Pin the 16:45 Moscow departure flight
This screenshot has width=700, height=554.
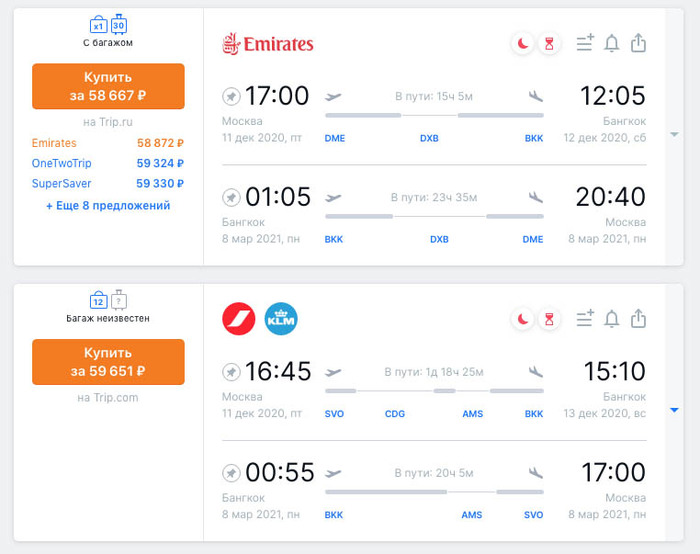(231, 372)
